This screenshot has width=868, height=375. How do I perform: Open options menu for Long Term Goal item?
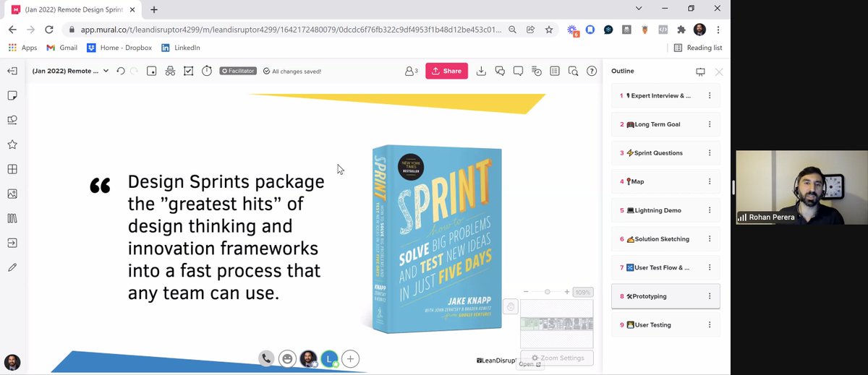[x=710, y=124]
